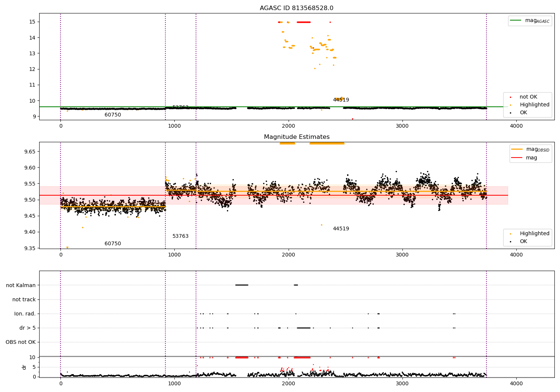Click the plot title 'AGASC ID 813568528.0'
Image resolution: width=560 pixels, height=392 pixels.
(296, 8)
